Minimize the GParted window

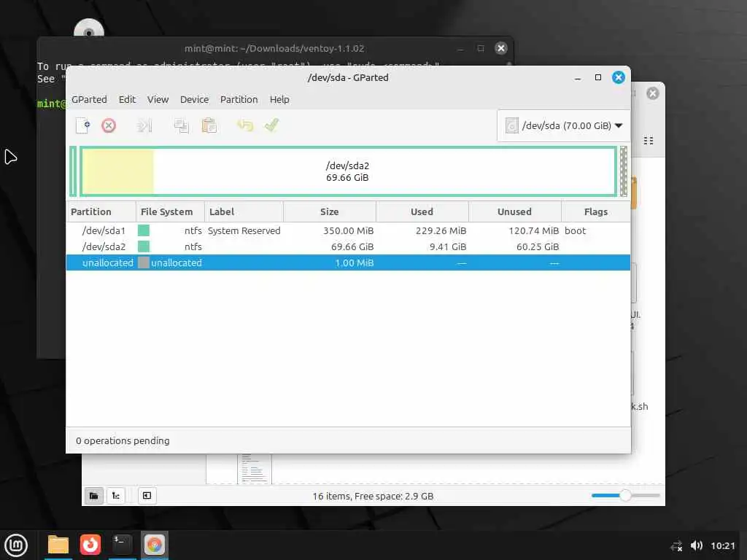tap(578, 77)
